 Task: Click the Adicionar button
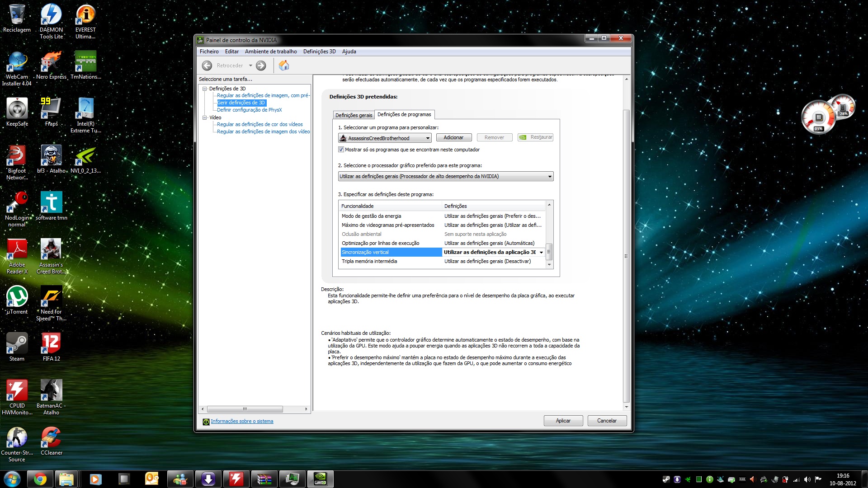click(453, 137)
